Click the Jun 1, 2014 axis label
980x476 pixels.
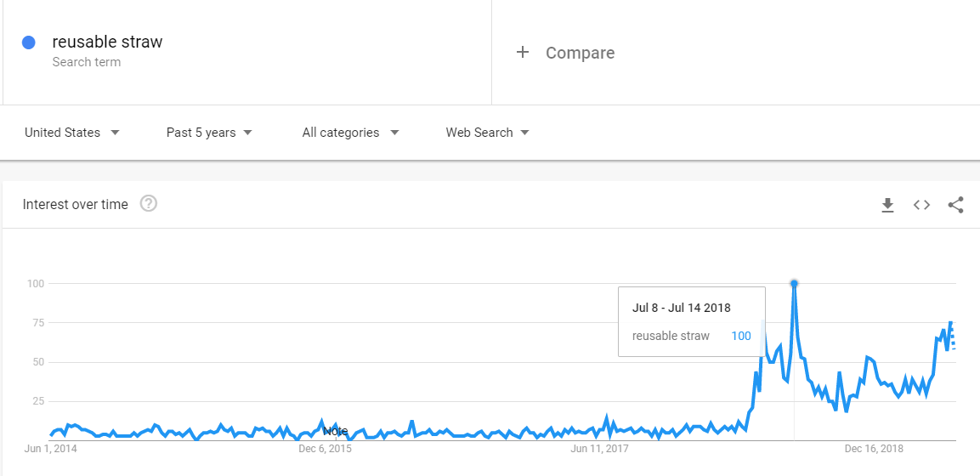[x=51, y=448]
